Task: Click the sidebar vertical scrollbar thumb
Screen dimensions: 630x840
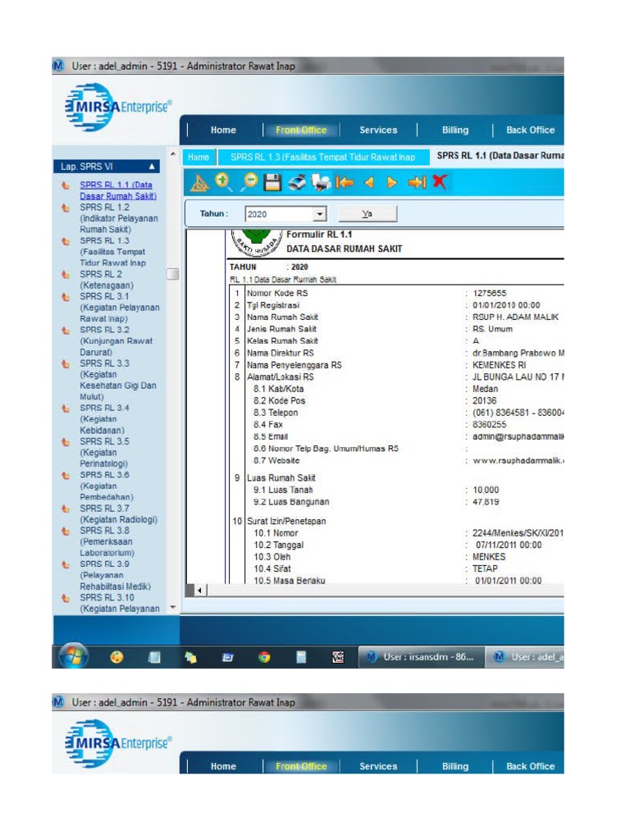Action: click(172, 274)
